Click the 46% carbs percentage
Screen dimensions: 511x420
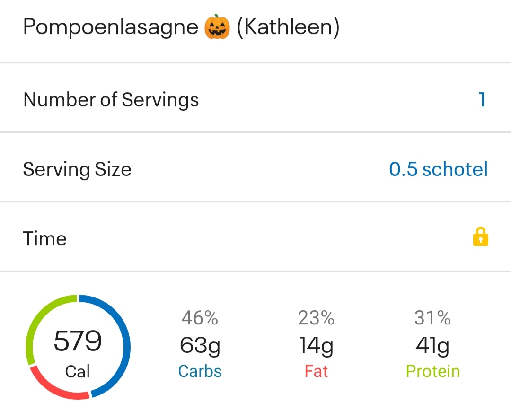tap(200, 318)
